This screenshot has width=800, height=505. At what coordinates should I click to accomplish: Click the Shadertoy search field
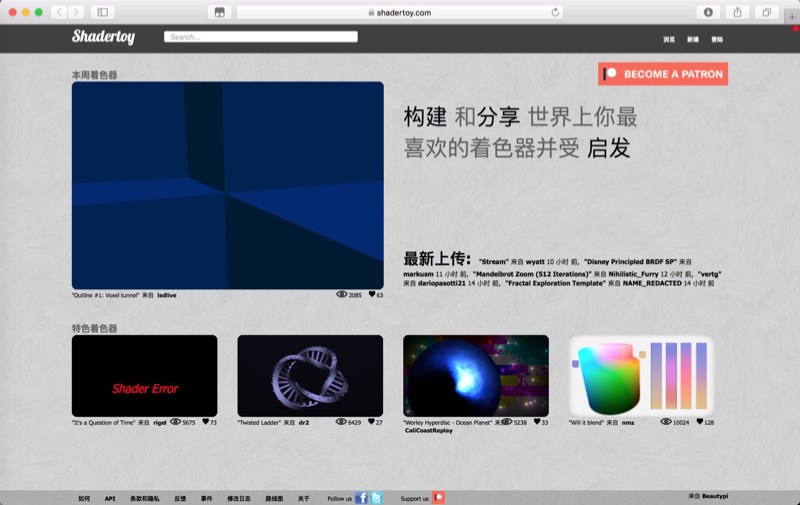pos(261,37)
